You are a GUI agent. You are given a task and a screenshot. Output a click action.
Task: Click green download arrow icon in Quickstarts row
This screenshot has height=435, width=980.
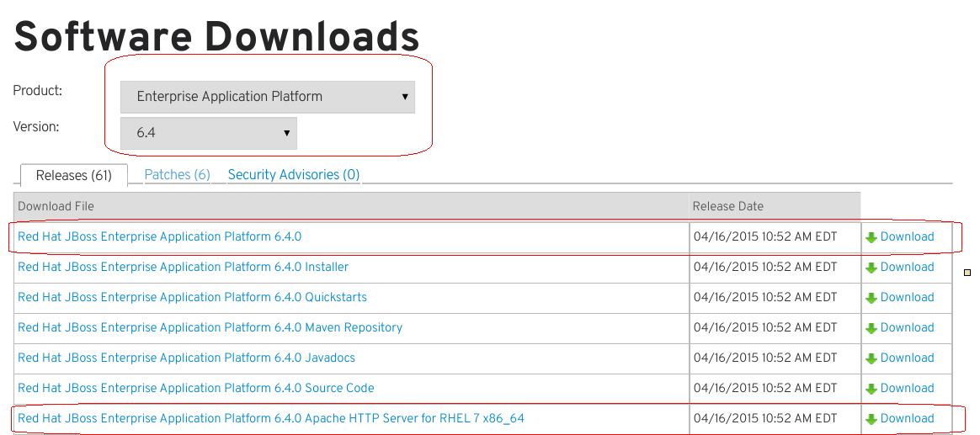pyautogui.click(x=871, y=298)
